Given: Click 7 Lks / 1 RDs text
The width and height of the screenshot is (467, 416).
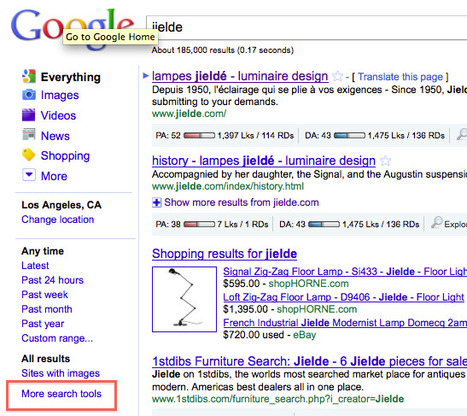Looking at the screenshot, I should pos(243,224).
